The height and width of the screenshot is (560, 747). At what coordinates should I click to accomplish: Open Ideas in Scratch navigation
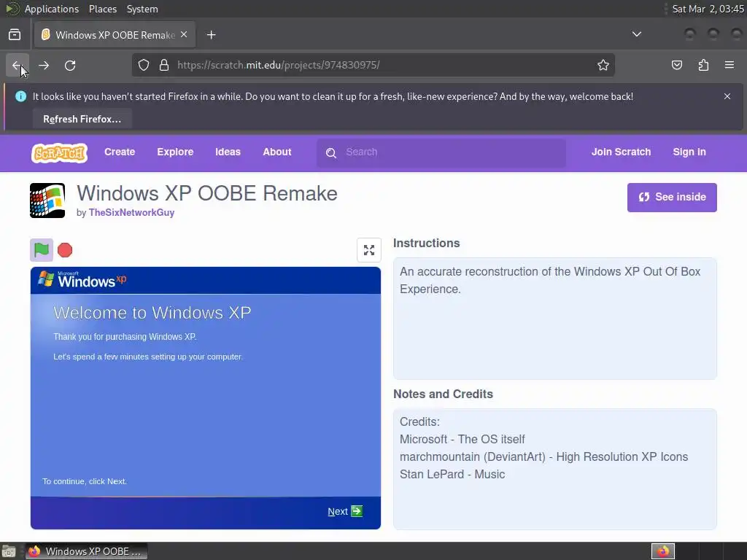pyautogui.click(x=228, y=152)
